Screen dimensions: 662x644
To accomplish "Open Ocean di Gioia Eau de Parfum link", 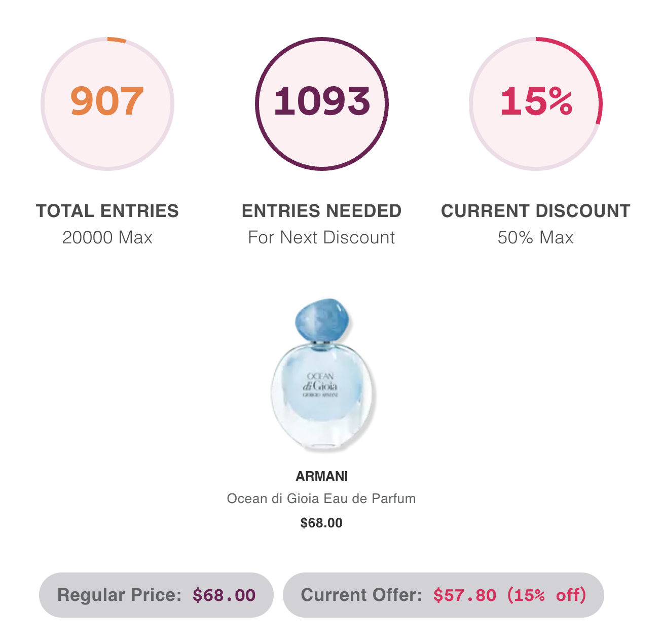I will coord(321,498).
